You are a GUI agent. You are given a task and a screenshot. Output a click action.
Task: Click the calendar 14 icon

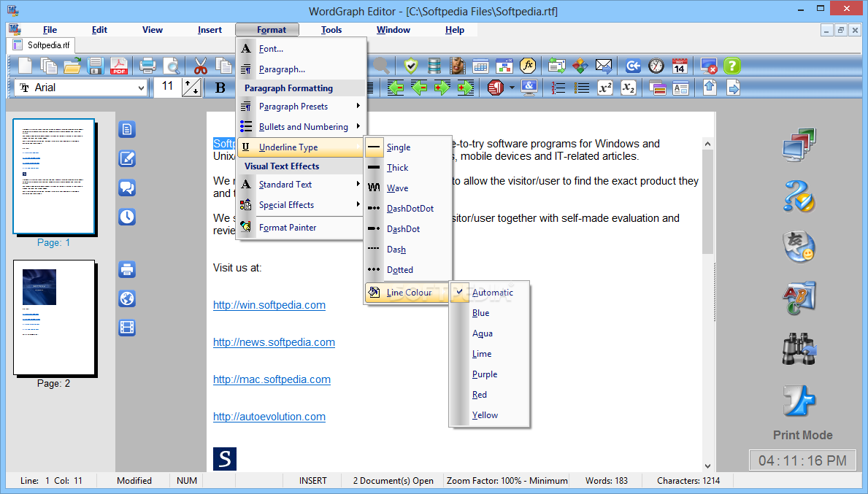pyautogui.click(x=680, y=66)
